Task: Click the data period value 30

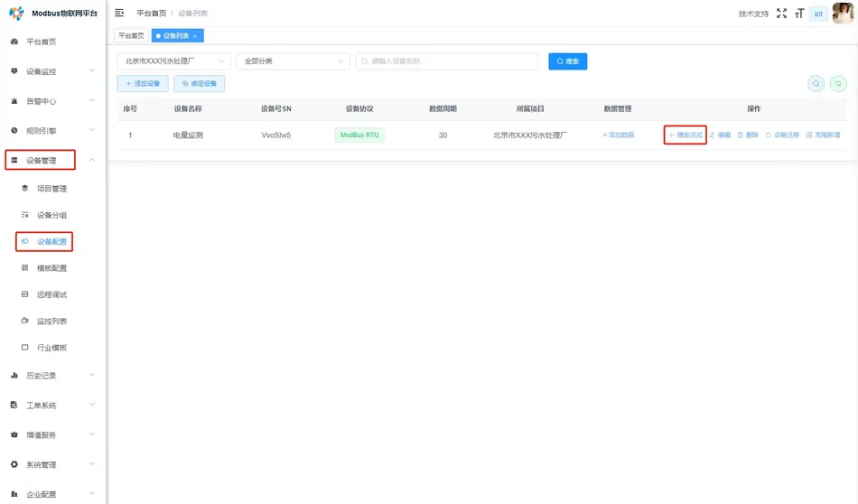Action: click(x=443, y=135)
